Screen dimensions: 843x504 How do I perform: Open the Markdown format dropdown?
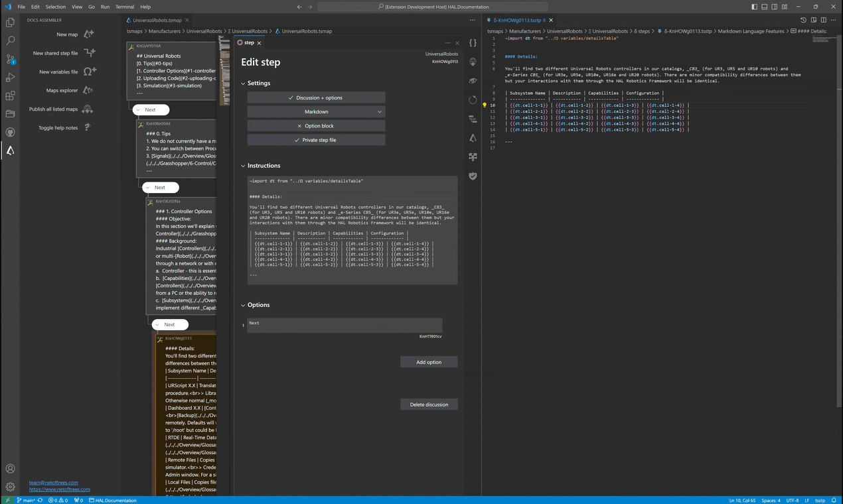316,111
